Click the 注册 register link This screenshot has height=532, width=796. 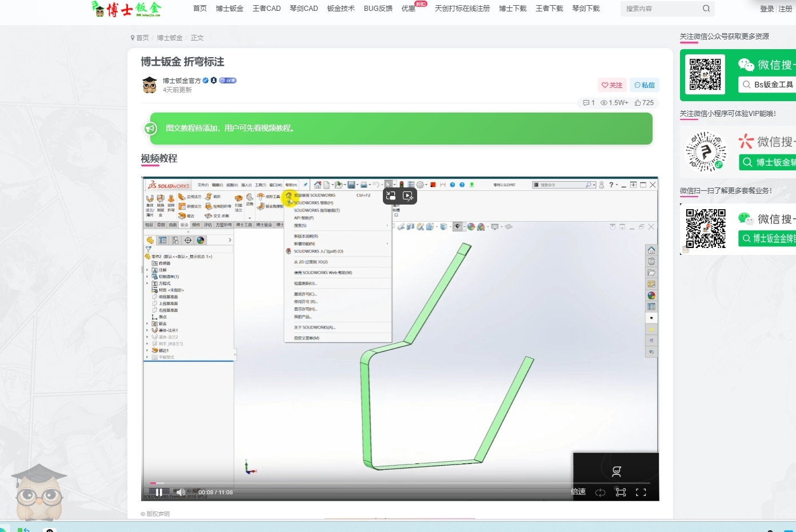tap(785, 9)
